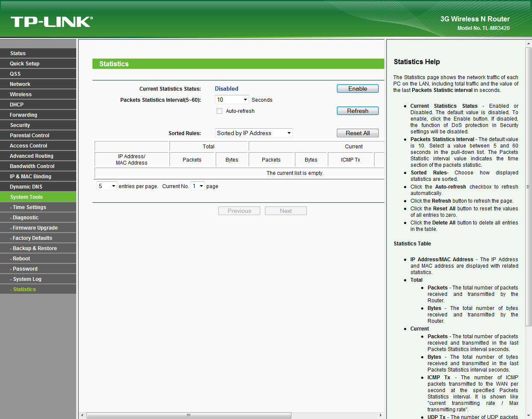Click the horizontal scrollbar thumb
Screen dimensions: 532x419
pos(189,415)
